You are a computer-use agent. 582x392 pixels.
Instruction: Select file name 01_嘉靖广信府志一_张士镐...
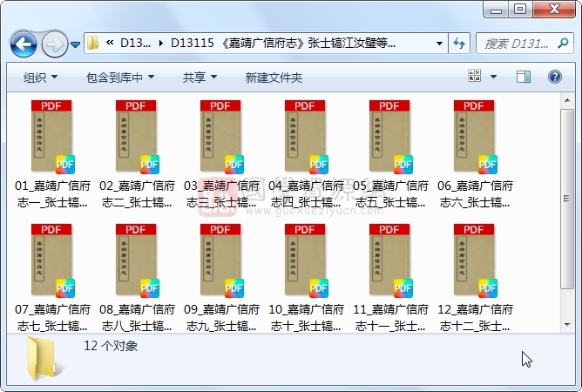(52, 194)
